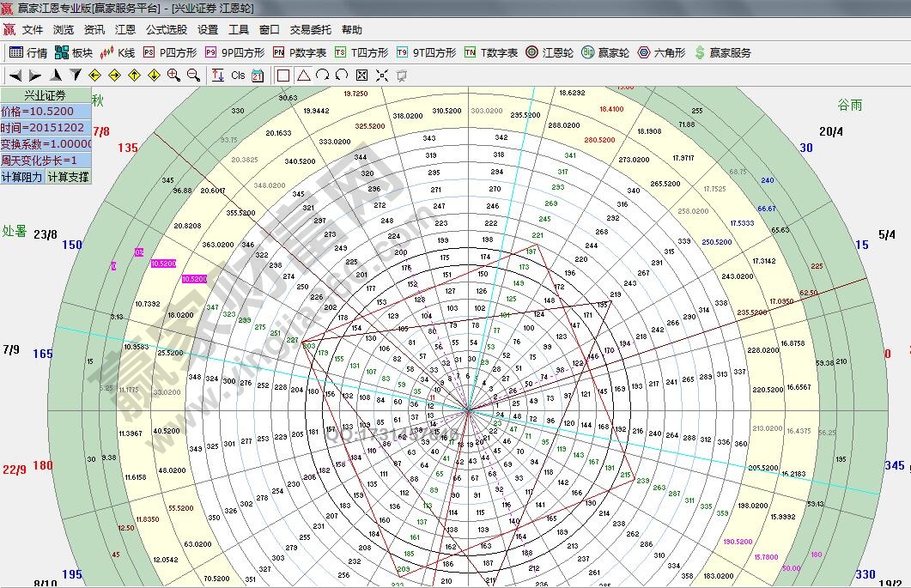
Task: Click the 计算支撑 button
Action: 68,177
